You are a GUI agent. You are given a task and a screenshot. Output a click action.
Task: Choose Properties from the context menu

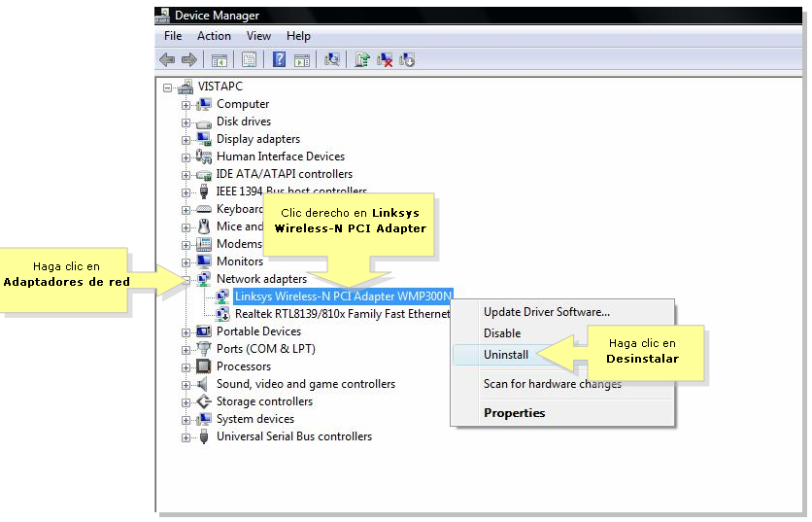pos(563,413)
